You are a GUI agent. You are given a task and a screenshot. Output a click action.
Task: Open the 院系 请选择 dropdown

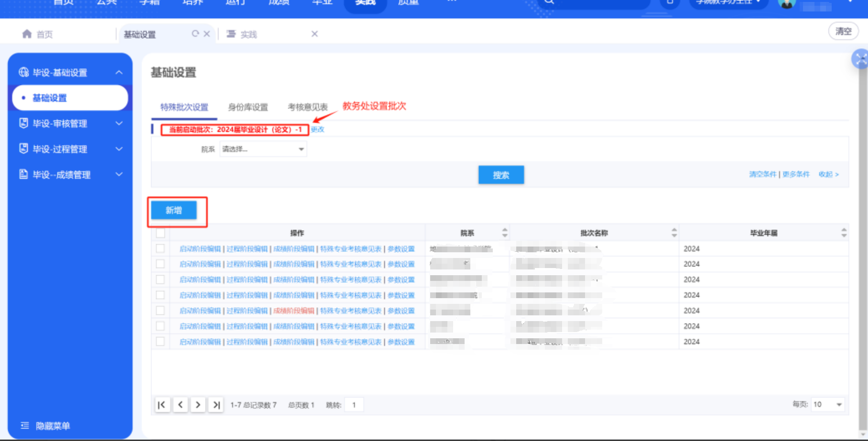click(263, 149)
